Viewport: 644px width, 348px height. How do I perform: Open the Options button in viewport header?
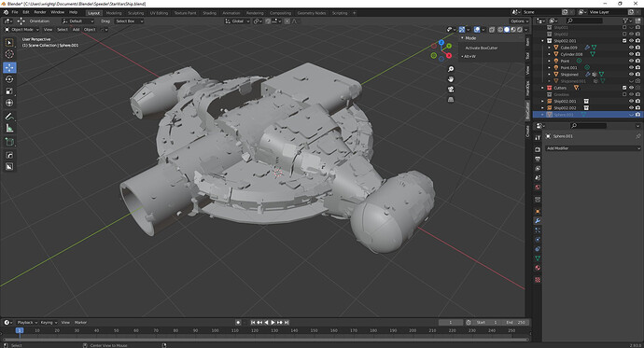pyautogui.click(x=519, y=21)
